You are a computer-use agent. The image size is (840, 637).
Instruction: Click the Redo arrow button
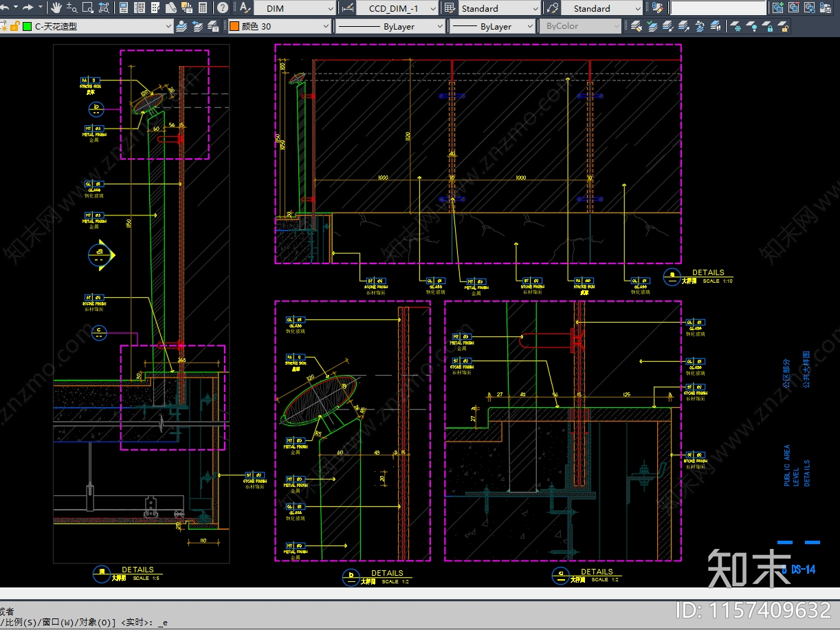(28, 8)
